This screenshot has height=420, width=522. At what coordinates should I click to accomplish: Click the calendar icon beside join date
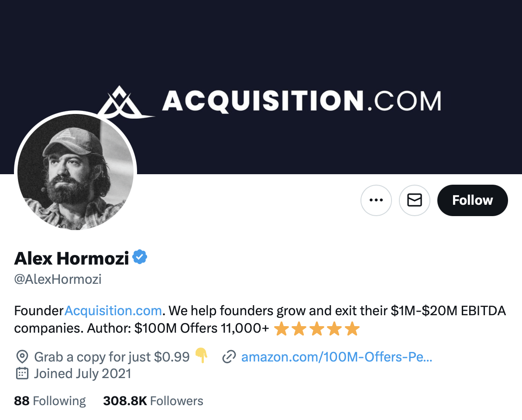coord(22,374)
